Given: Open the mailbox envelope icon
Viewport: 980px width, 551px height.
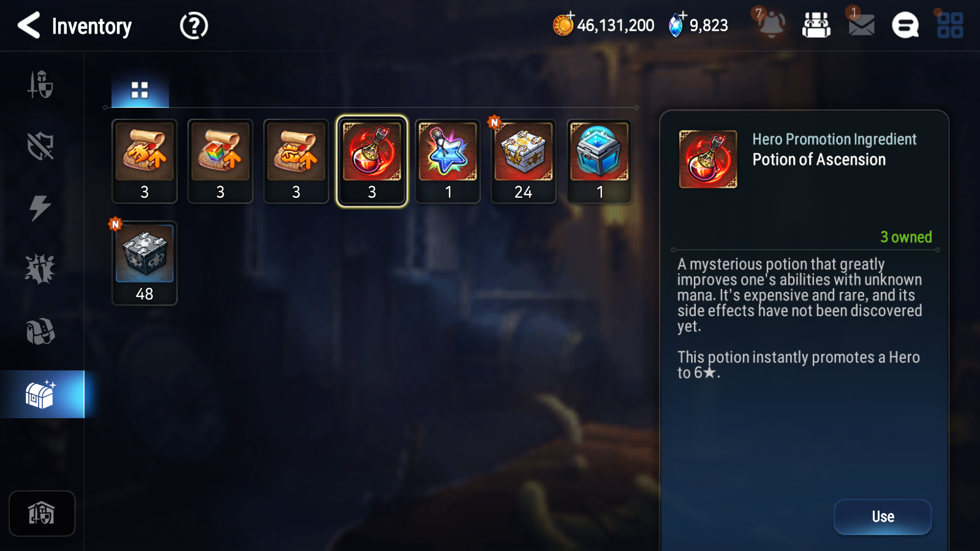Looking at the screenshot, I should [x=861, y=25].
